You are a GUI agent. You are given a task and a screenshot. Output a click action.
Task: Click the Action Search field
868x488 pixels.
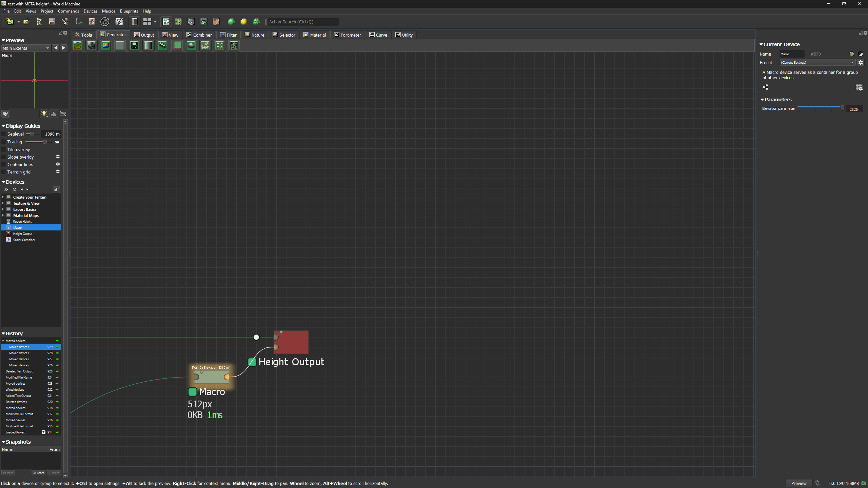302,22
